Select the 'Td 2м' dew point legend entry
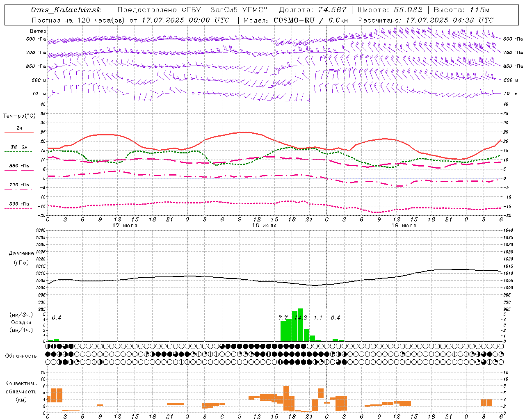 point(19,147)
